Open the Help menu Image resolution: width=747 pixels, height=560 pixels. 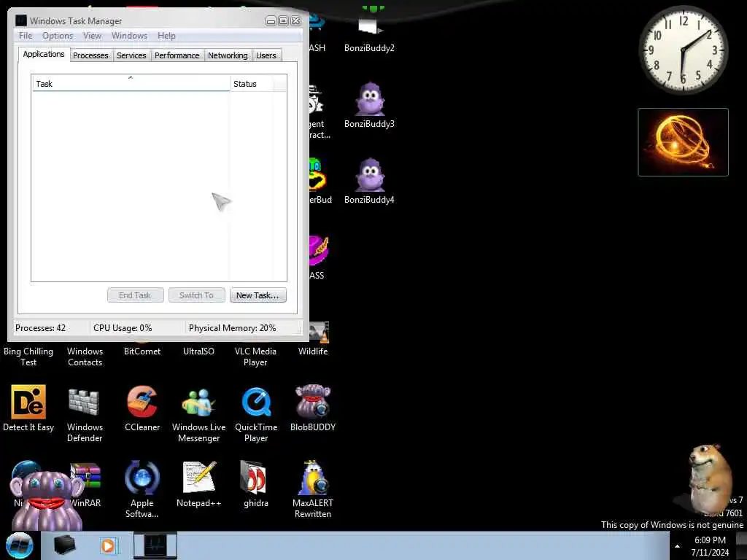pyautogui.click(x=166, y=36)
